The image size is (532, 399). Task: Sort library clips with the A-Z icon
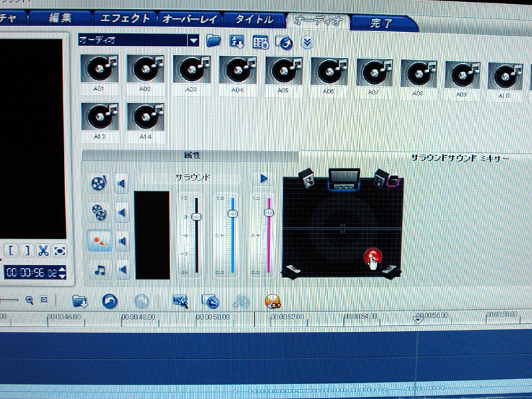click(237, 42)
